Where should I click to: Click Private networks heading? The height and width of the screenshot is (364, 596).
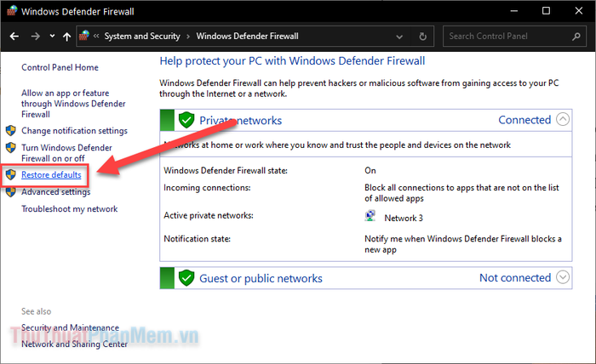[x=241, y=120]
